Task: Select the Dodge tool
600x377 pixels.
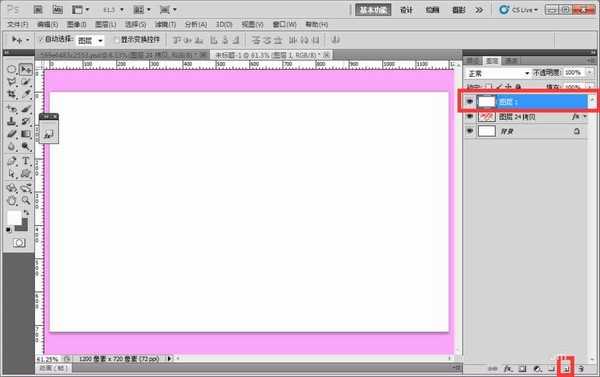Action: (26, 147)
